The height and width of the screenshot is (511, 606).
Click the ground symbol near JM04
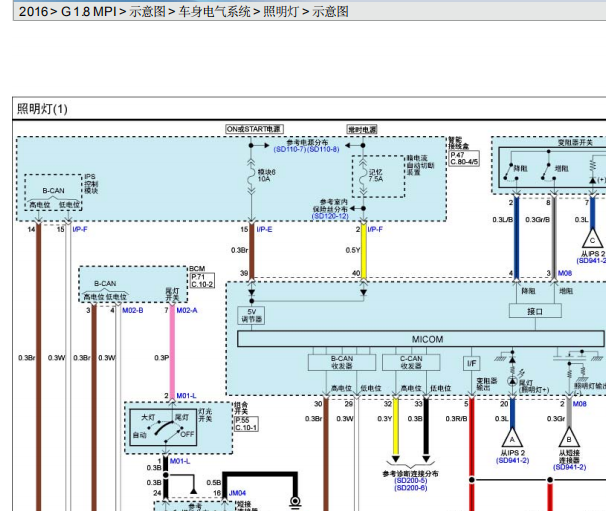pos(295,502)
